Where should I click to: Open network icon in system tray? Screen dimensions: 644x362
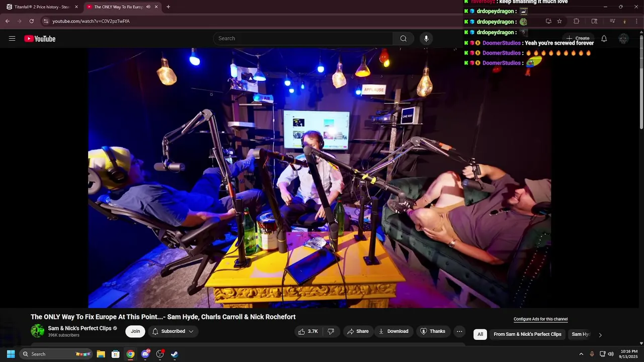(x=602, y=354)
